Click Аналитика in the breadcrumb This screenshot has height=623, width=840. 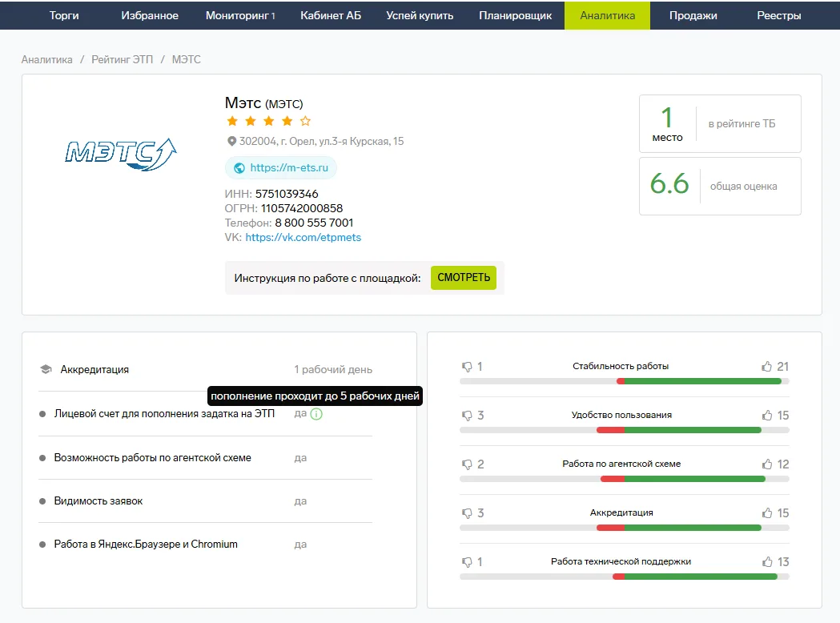46,59
